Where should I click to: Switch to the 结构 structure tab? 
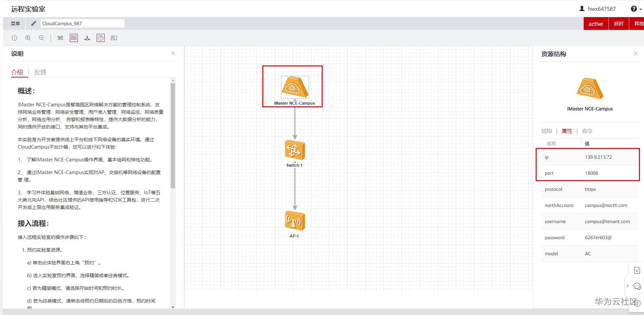547,131
